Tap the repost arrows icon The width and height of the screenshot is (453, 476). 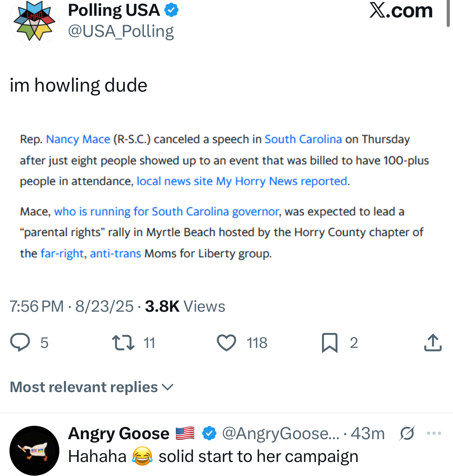(x=123, y=343)
